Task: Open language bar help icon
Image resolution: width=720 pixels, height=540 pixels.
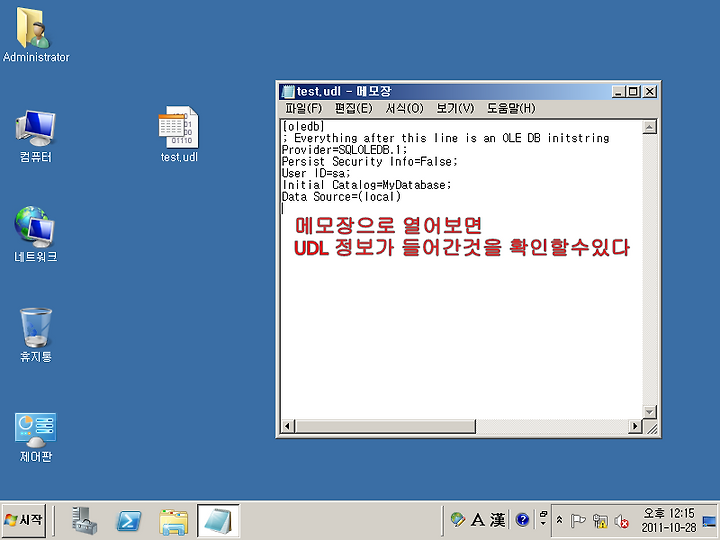Action: (523, 520)
